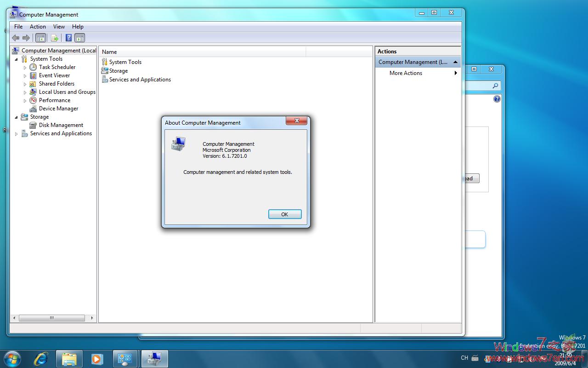Open the View menu
588x368 pixels.
coord(59,27)
